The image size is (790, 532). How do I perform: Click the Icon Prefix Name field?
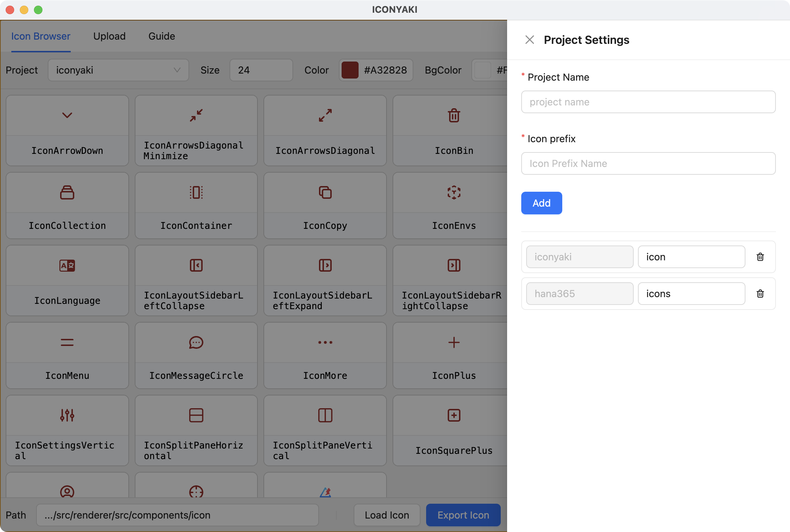(648, 163)
